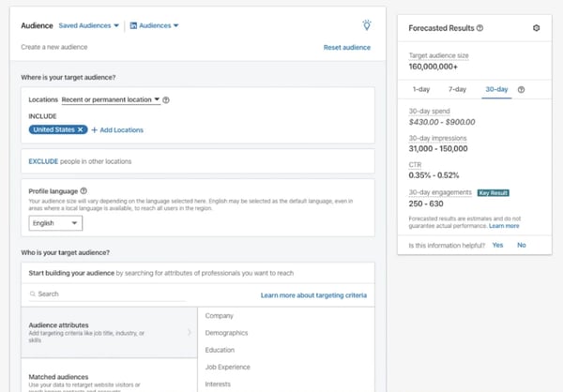Click 250 - 630 engagements value
This screenshot has height=392, width=563.
click(x=426, y=204)
